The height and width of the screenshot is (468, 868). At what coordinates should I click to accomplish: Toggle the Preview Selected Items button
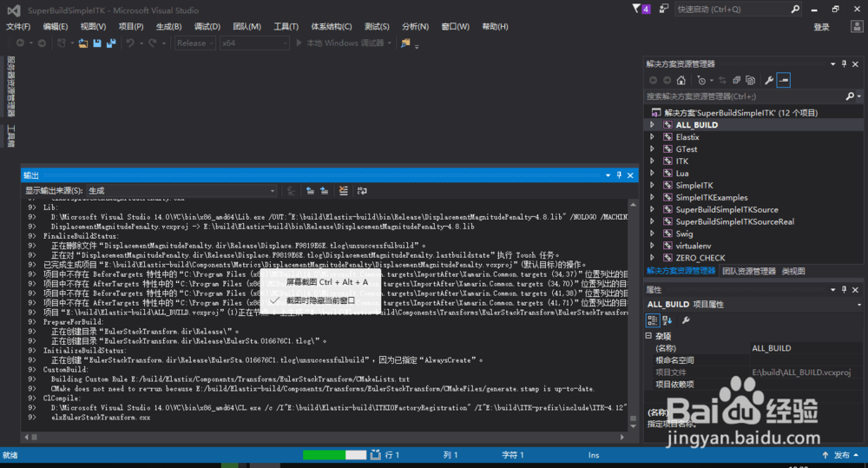[783, 80]
